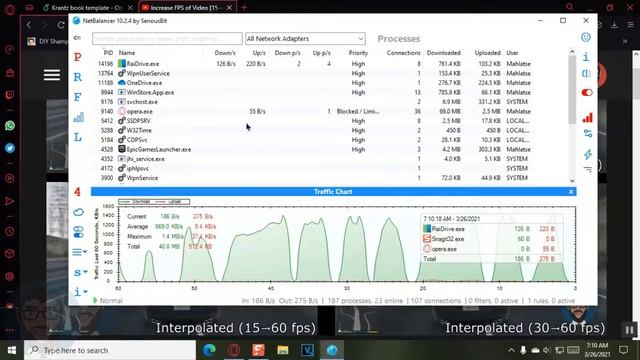This screenshot has height=360, width=640.
Task: Open the sliders settings icon in right sidebar
Action: pyautogui.click(x=588, y=133)
